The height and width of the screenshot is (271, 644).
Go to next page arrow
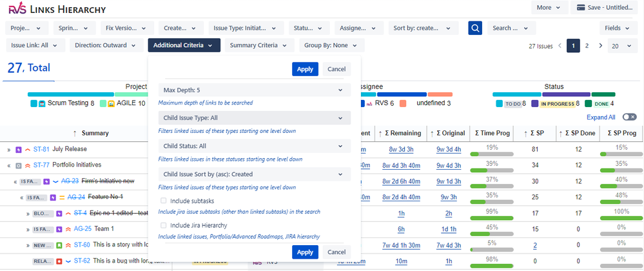[x=600, y=46]
